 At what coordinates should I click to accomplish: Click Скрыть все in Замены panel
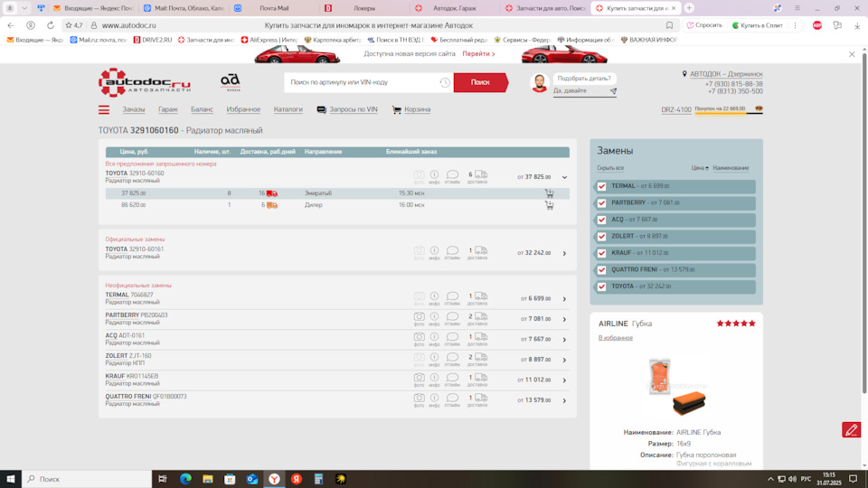(610, 168)
